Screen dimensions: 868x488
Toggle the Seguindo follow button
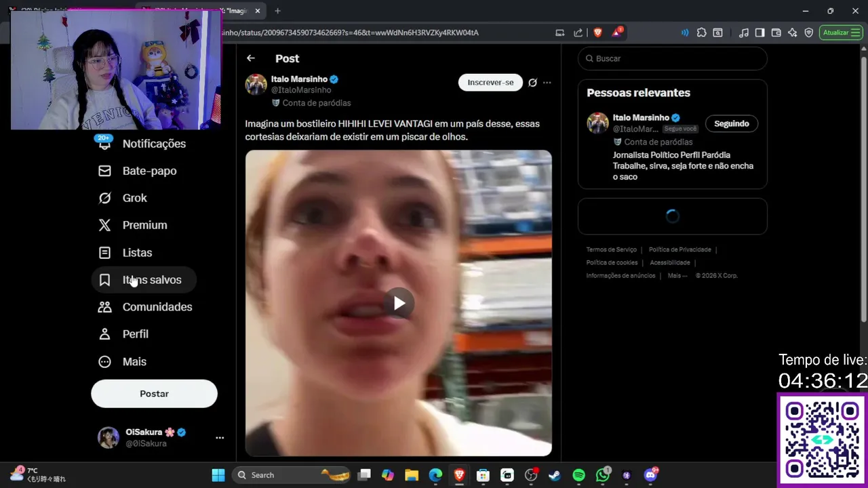coord(731,123)
